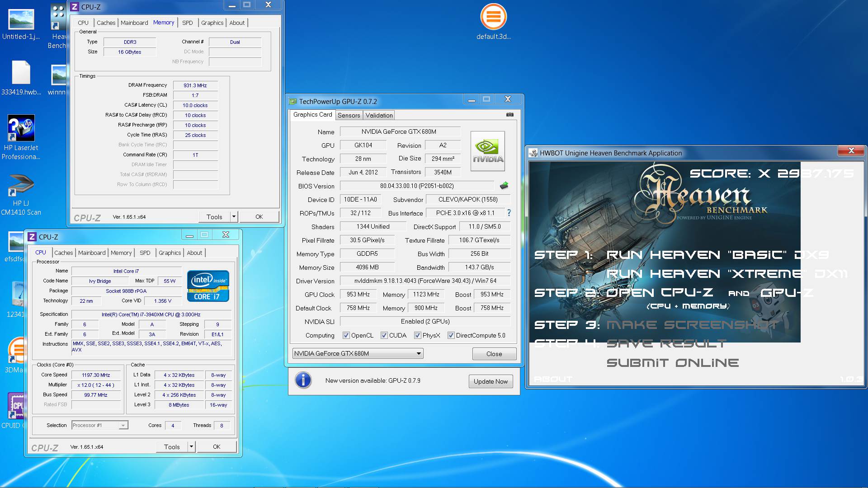The height and width of the screenshot is (488, 868).
Task: Open Tools dropdown arrow in Memory CPU-Z window
Action: [234, 217]
